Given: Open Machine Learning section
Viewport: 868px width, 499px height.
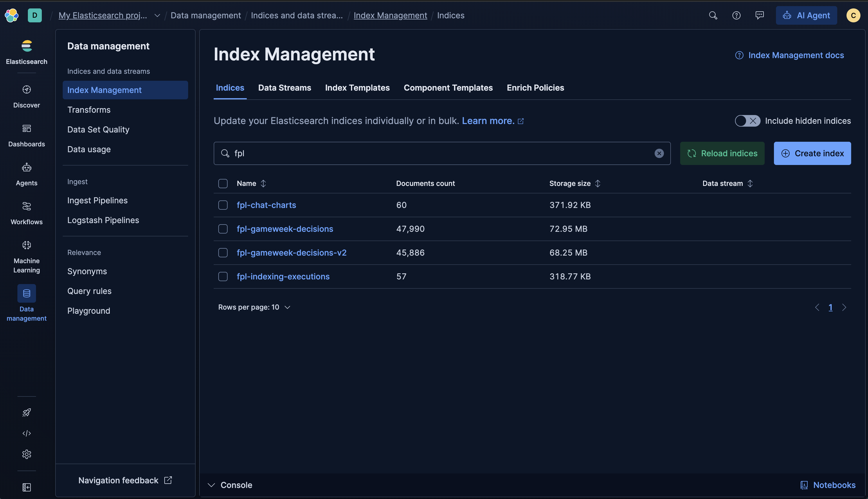Looking at the screenshot, I should point(26,256).
